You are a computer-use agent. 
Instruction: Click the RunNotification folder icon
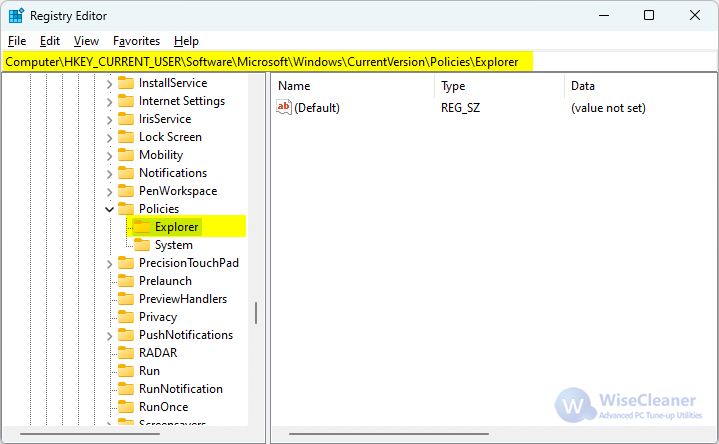(126, 388)
